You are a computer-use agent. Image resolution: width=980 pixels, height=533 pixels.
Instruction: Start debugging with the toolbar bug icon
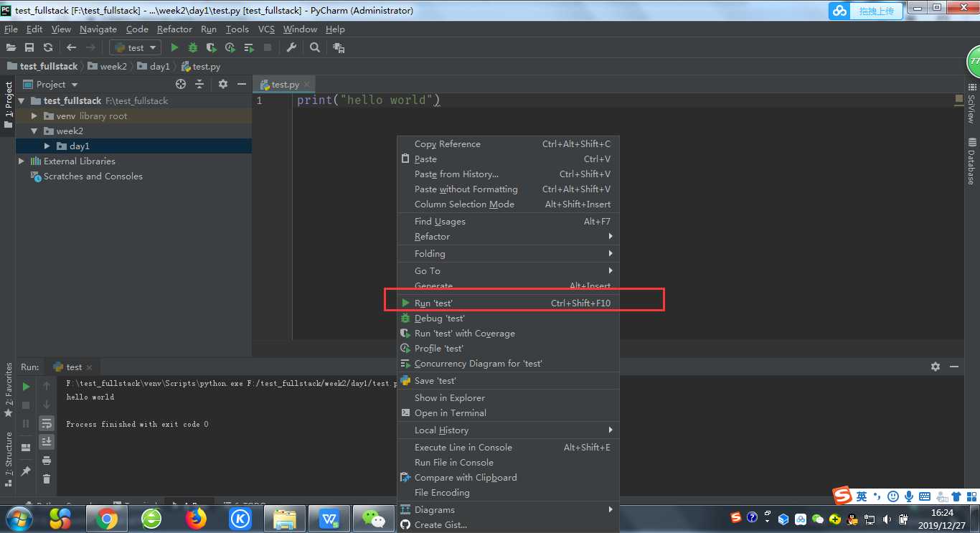193,47
